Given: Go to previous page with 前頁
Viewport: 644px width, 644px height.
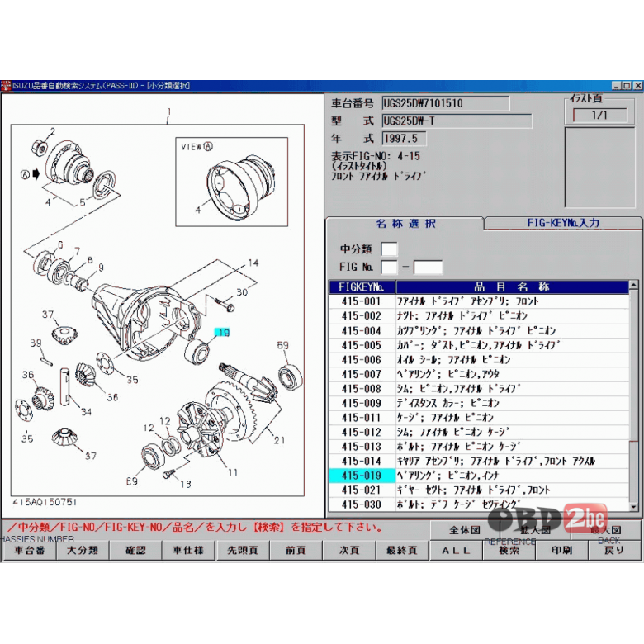Looking at the screenshot, I should click(296, 551).
